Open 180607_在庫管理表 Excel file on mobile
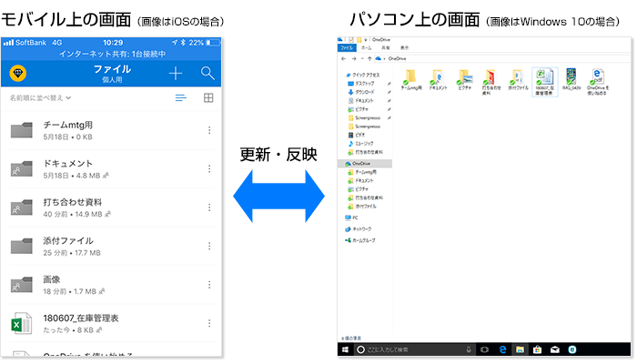Screen dimensions: 637x364 point(112,323)
